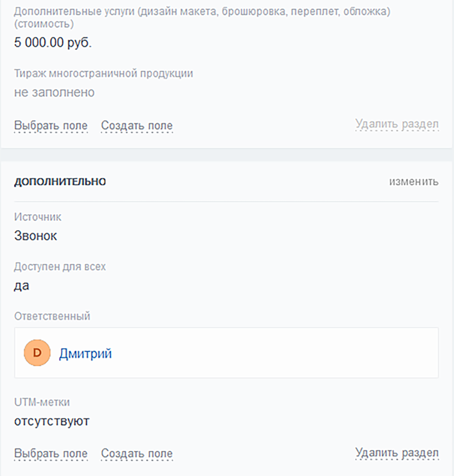Click the "Тираж многостраничной продукции" field label
The height and width of the screenshot is (476, 454).
point(103,74)
